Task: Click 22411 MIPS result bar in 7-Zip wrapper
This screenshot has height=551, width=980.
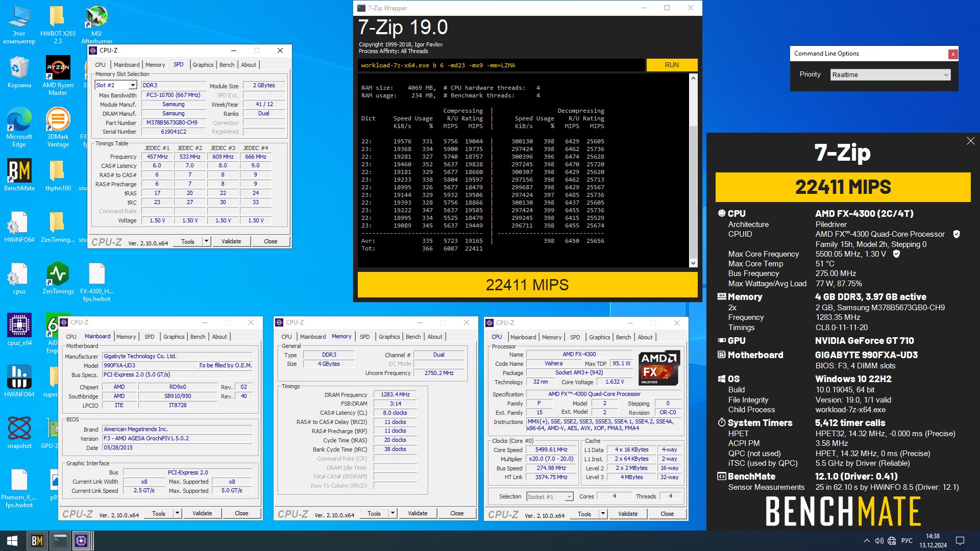Action: [x=527, y=285]
